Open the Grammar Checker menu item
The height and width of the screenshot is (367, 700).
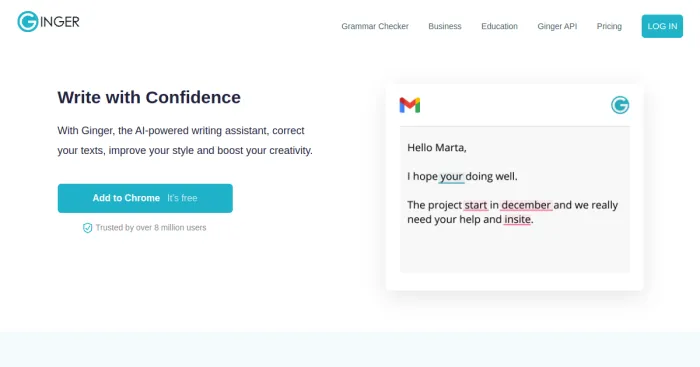click(x=375, y=26)
